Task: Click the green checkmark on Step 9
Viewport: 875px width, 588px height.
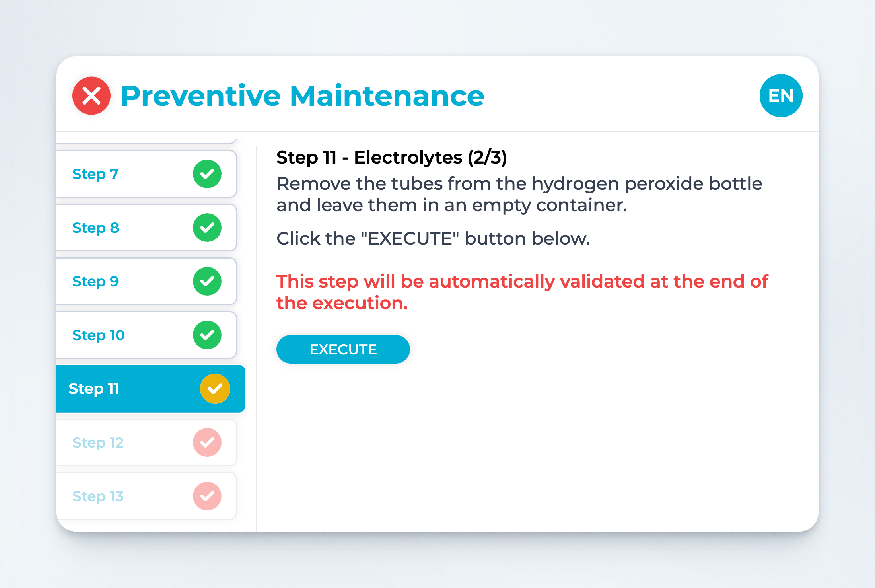Action: click(207, 281)
